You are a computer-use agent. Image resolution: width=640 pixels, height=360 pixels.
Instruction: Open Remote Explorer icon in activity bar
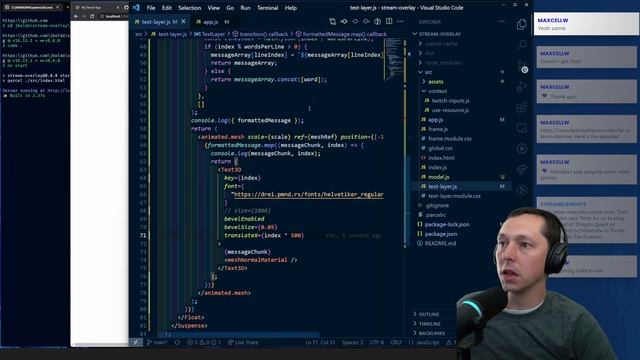pos(521,128)
